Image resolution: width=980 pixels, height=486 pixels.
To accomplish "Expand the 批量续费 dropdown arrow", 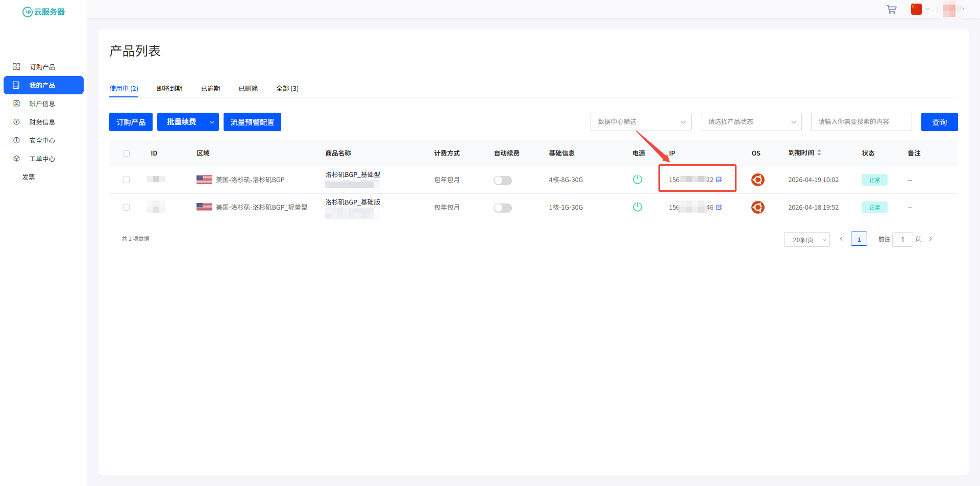I will click(212, 122).
